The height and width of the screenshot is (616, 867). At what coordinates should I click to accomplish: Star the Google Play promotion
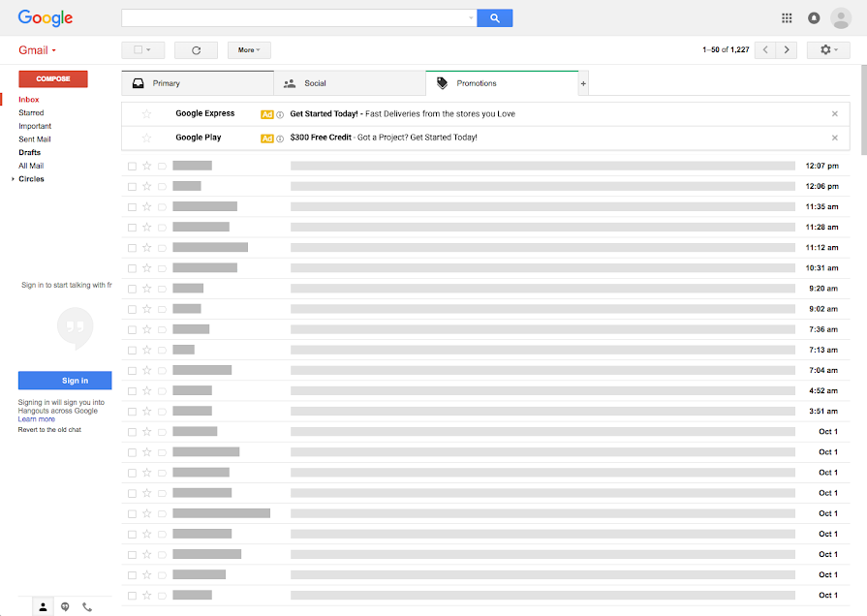[x=146, y=137]
